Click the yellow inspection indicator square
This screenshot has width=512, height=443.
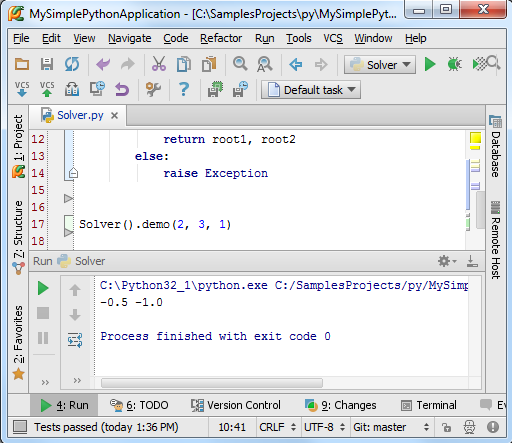point(475,138)
